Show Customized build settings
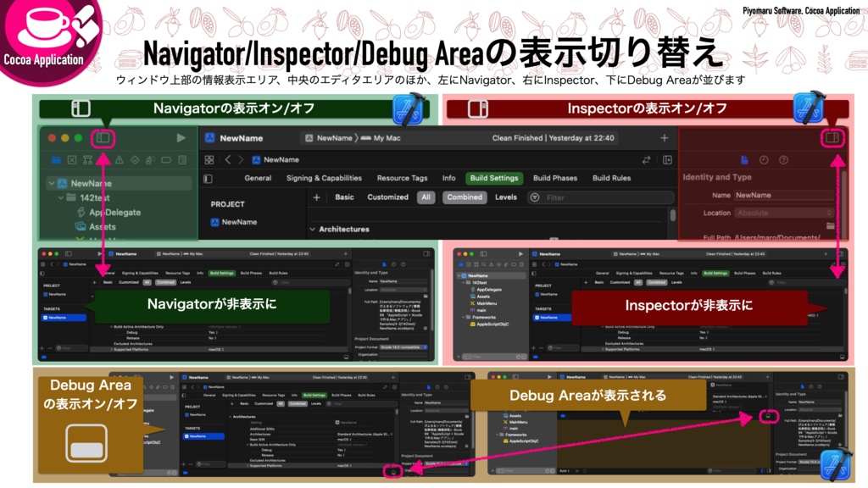The width and height of the screenshot is (868, 488). (387, 197)
